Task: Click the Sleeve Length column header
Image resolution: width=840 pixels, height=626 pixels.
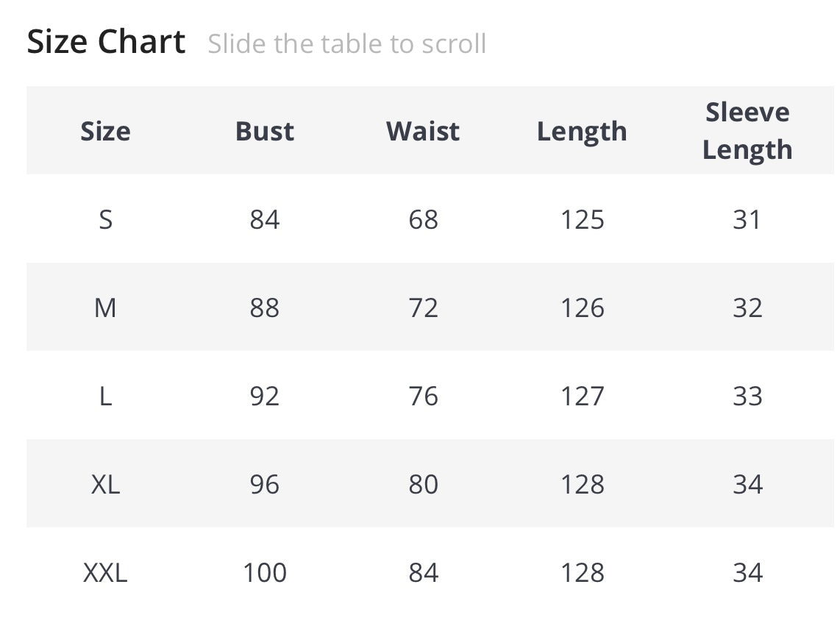Action: click(747, 130)
